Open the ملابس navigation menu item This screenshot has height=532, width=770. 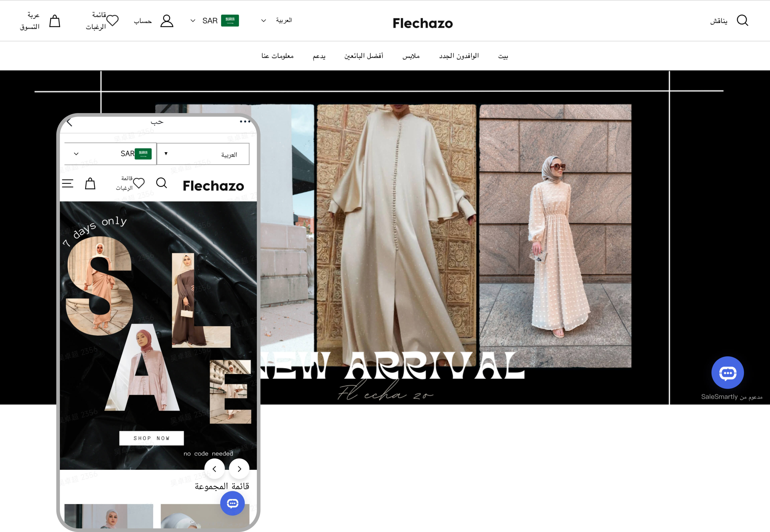[411, 56]
